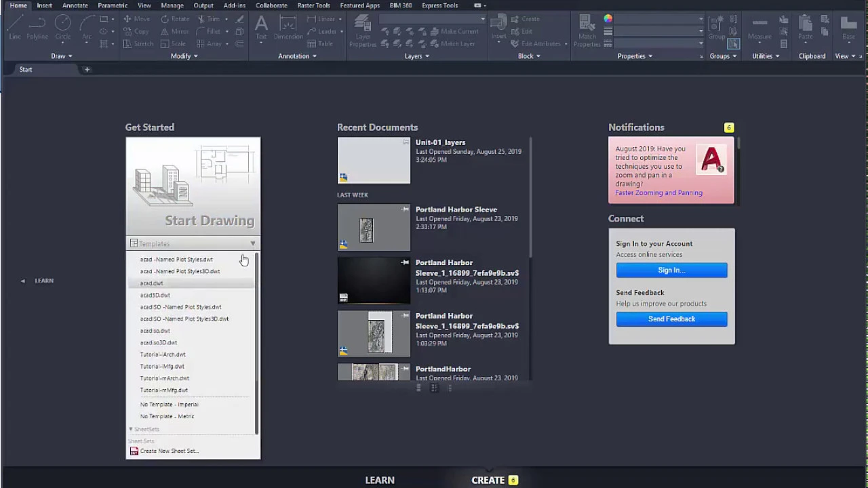The width and height of the screenshot is (868, 488).
Task: Expand the Draw panel flyout
Action: [x=61, y=56]
